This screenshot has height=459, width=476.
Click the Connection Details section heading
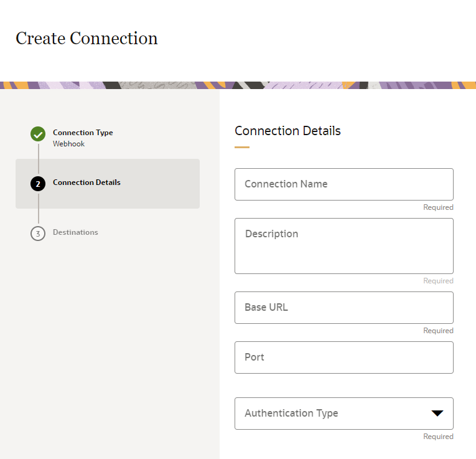287,131
